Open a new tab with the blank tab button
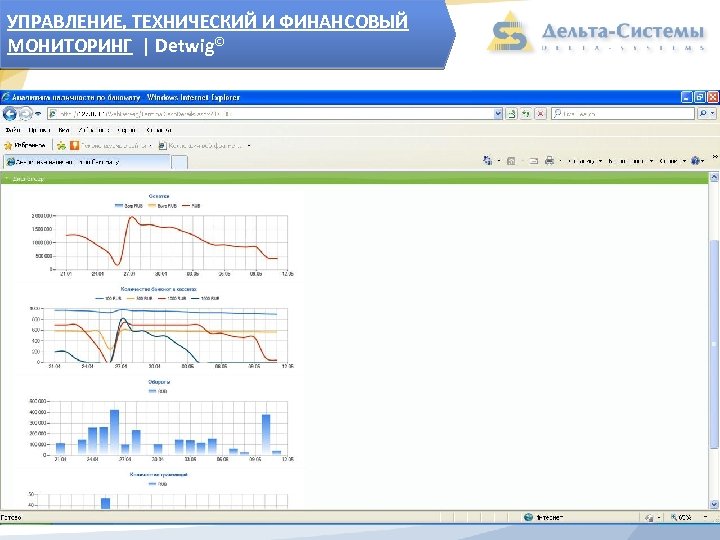The image size is (720, 540). tap(180, 162)
